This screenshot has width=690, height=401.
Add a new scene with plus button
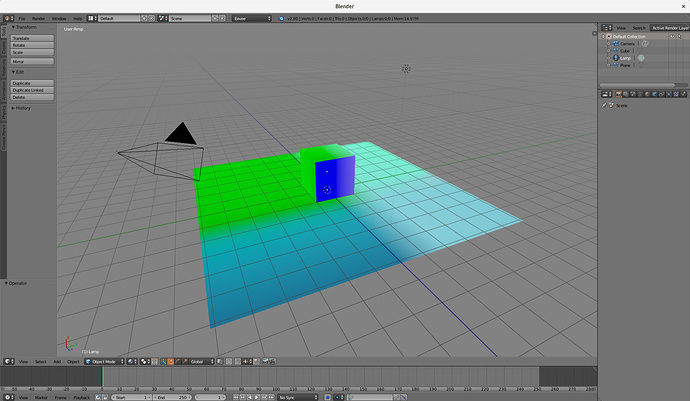point(215,18)
